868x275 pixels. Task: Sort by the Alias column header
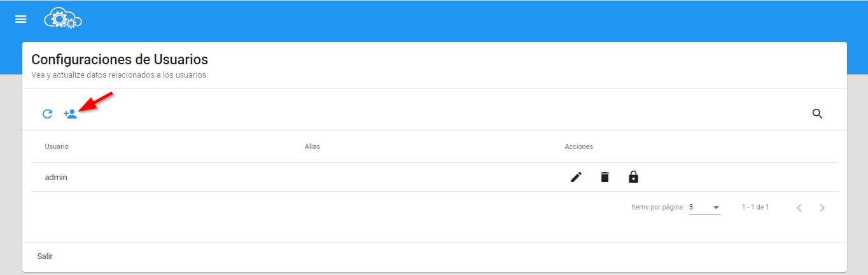pos(312,146)
